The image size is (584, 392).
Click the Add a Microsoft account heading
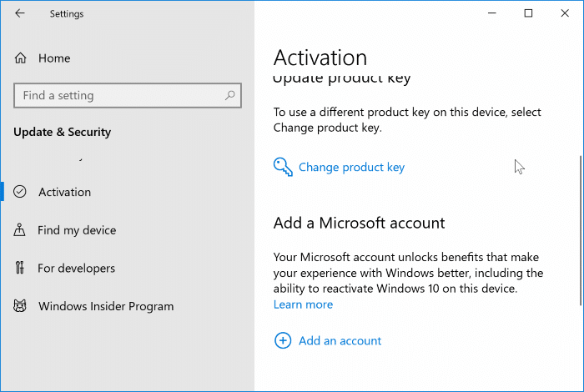(x=359, y=223)
